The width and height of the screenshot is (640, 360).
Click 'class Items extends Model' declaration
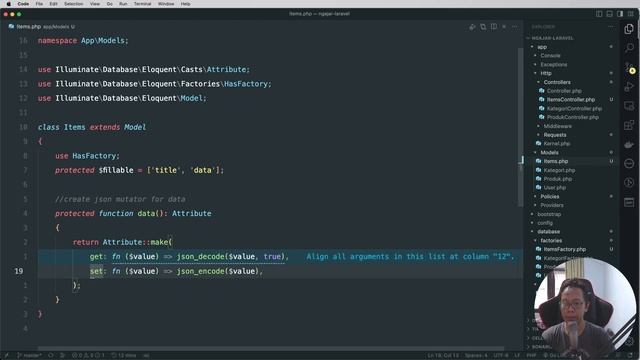[x=92, y=127]
